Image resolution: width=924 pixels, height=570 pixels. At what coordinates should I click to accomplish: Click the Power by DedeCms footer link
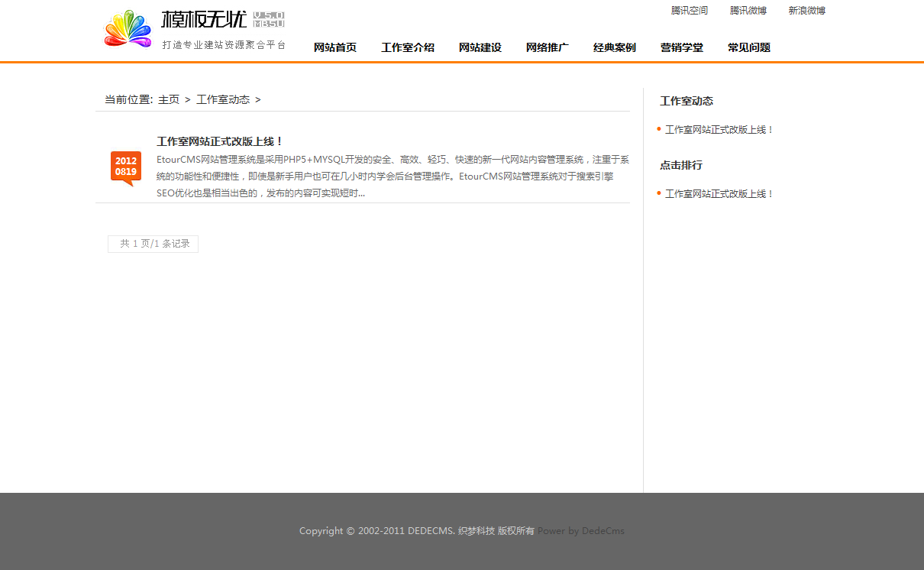581,531
